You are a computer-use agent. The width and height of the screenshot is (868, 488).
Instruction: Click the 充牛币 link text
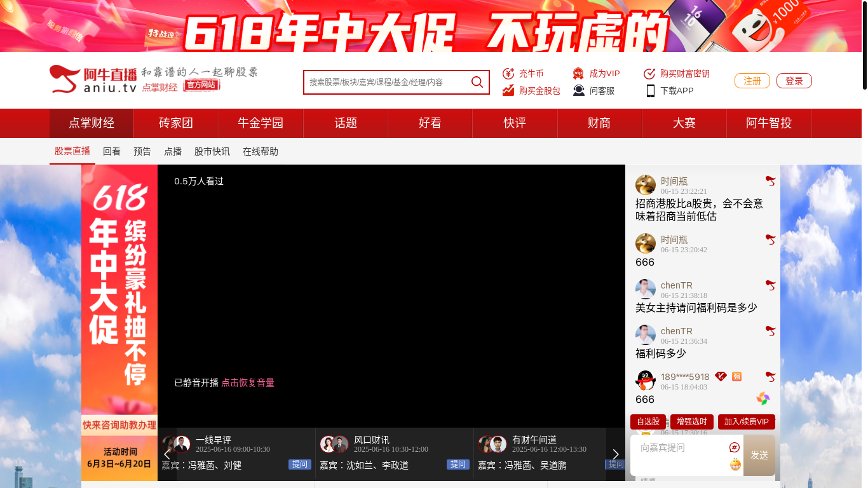tap(531, 74)
